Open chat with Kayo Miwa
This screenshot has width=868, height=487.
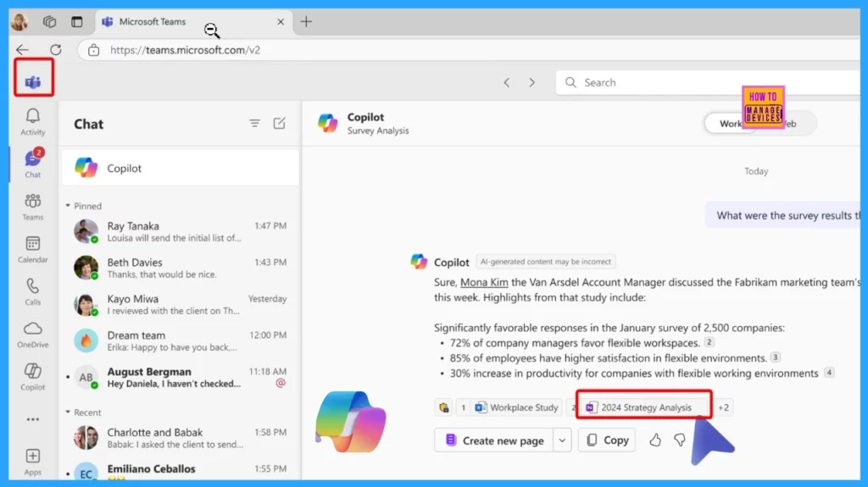pyautogui.click(x=181, y=304)
